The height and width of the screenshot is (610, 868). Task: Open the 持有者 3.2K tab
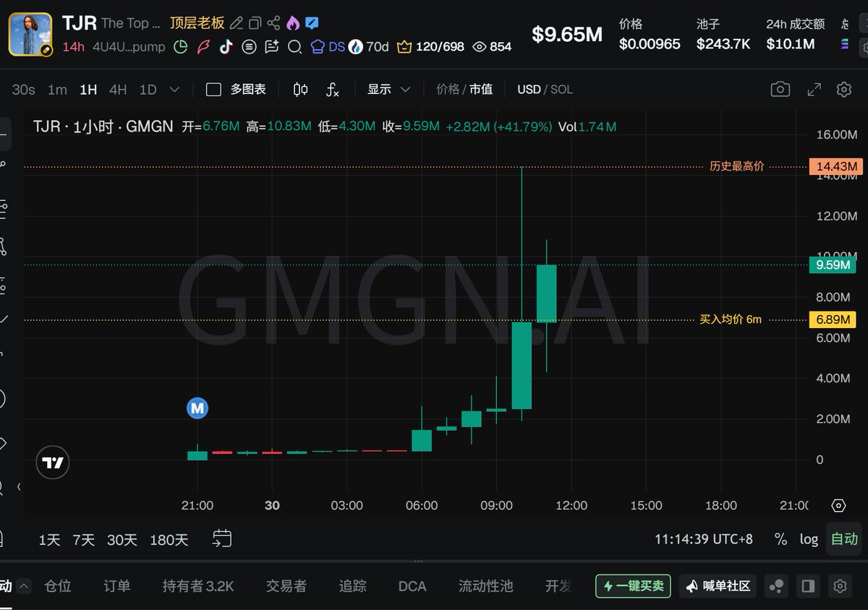[x=198, y=586]
